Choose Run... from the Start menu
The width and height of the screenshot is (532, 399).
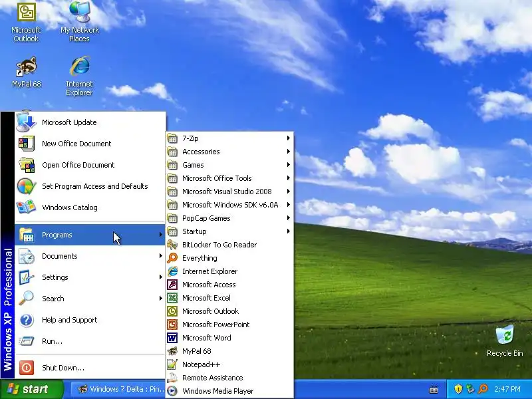[90, 341]
